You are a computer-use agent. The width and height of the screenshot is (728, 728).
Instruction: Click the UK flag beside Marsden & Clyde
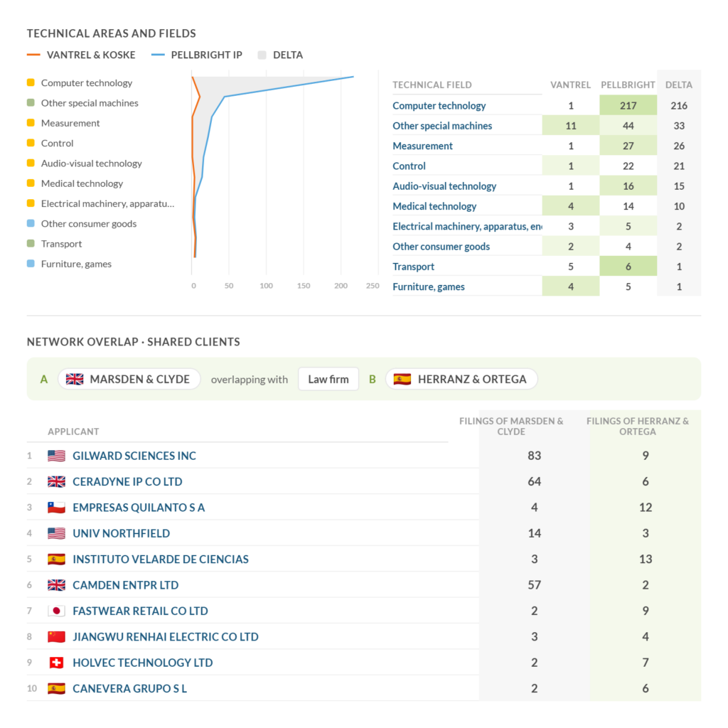[x=74, y=380]
